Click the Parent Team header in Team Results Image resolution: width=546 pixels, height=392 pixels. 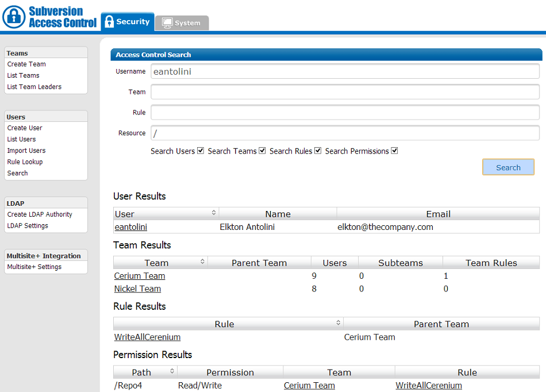(259, 263)
